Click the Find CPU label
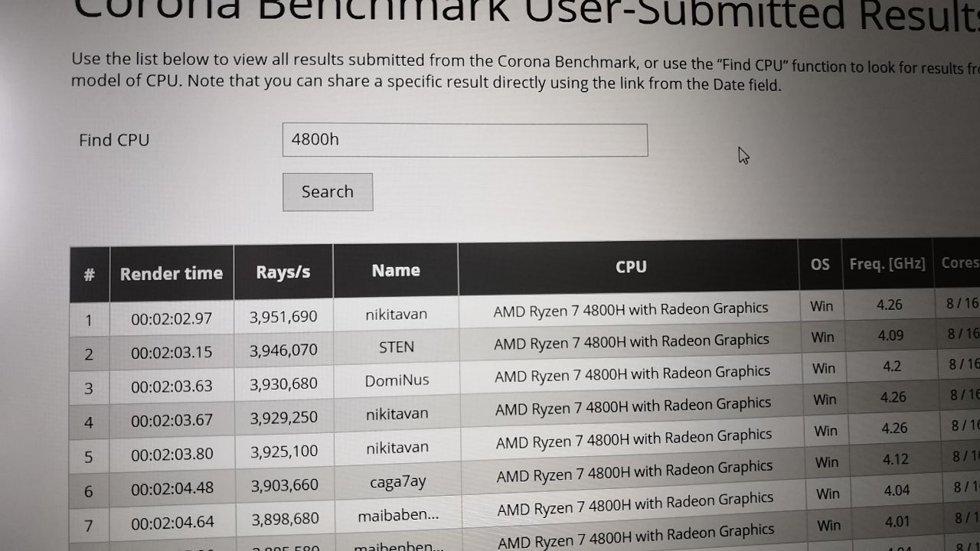 pos(114,140)
